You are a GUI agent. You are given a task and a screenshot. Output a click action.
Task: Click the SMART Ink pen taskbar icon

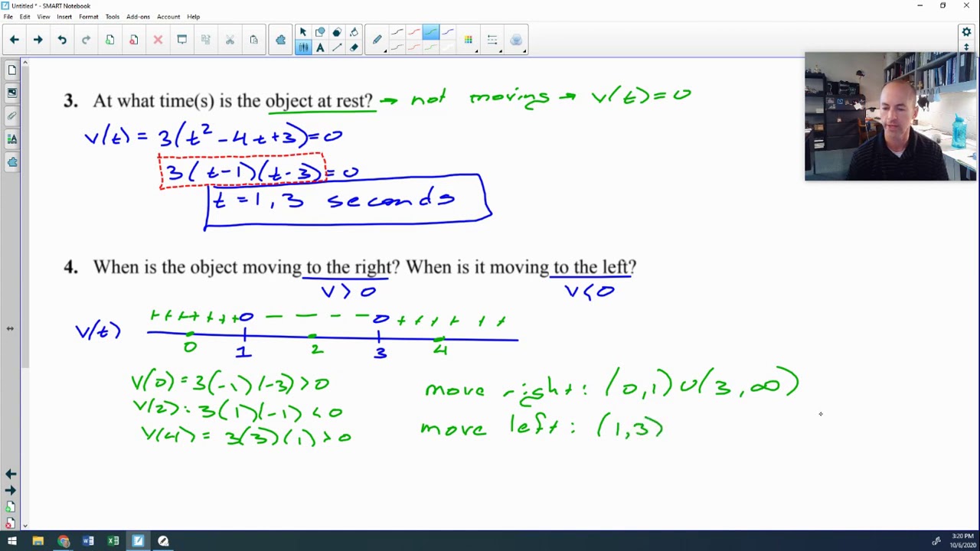click(163, 541)
